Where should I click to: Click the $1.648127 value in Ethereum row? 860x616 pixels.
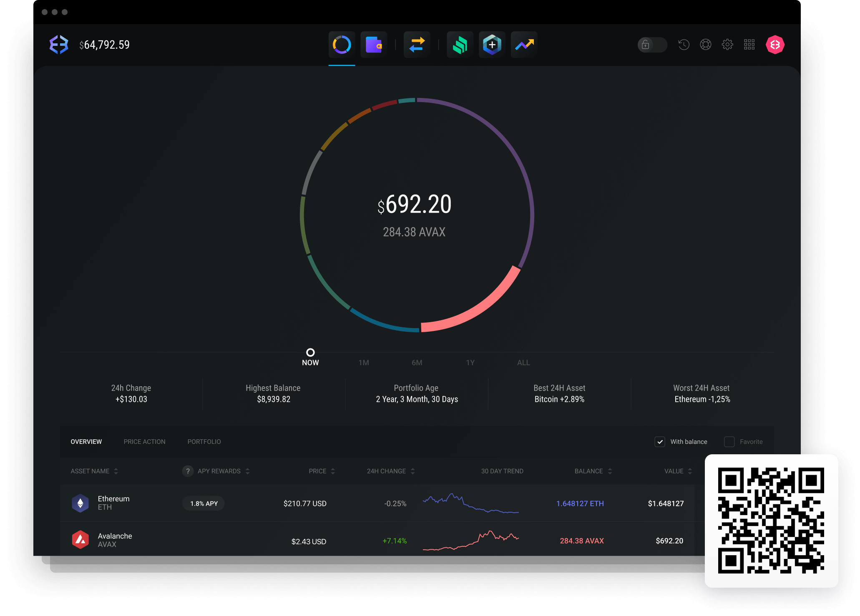point(666,503)
